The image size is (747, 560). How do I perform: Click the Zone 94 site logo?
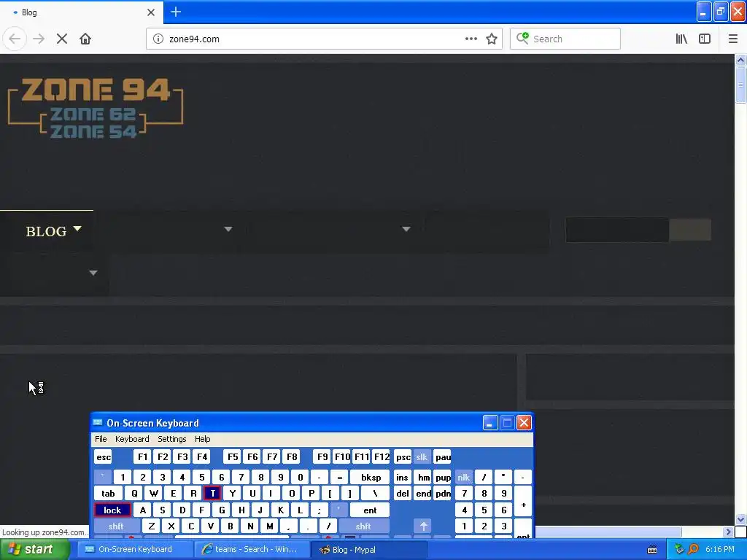coord(96,108)
